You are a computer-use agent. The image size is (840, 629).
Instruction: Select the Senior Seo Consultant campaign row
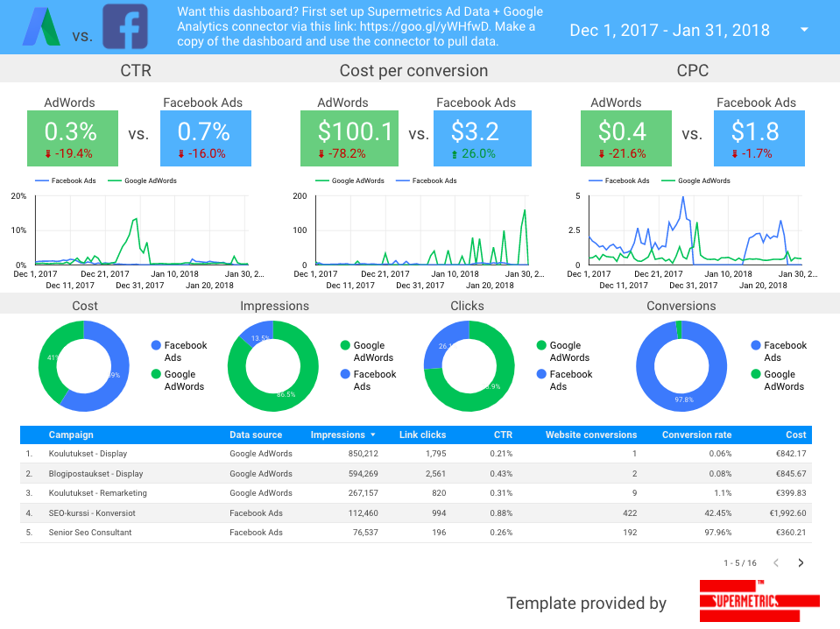click(x=416, y=533)
